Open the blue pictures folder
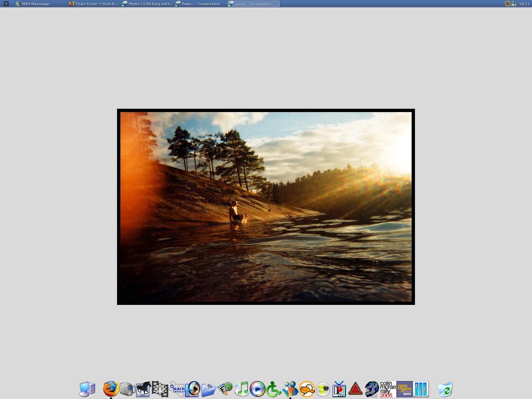 209,389
